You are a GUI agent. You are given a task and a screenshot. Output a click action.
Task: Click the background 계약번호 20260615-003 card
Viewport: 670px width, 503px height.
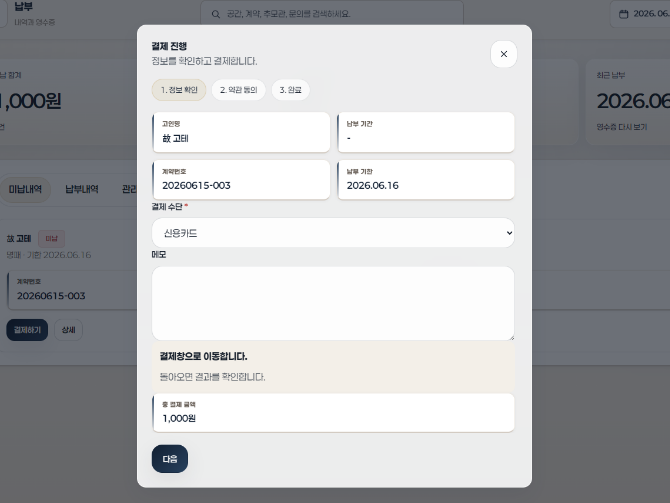pyautogui.click(x=72, y=290)
